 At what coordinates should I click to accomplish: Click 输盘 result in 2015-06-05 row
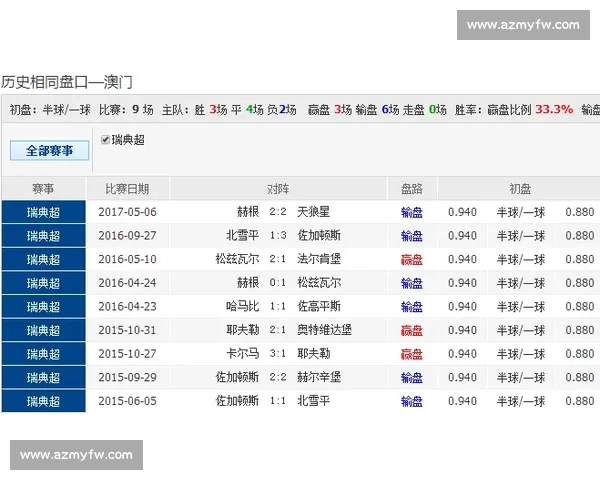click(x=412, y=402)
